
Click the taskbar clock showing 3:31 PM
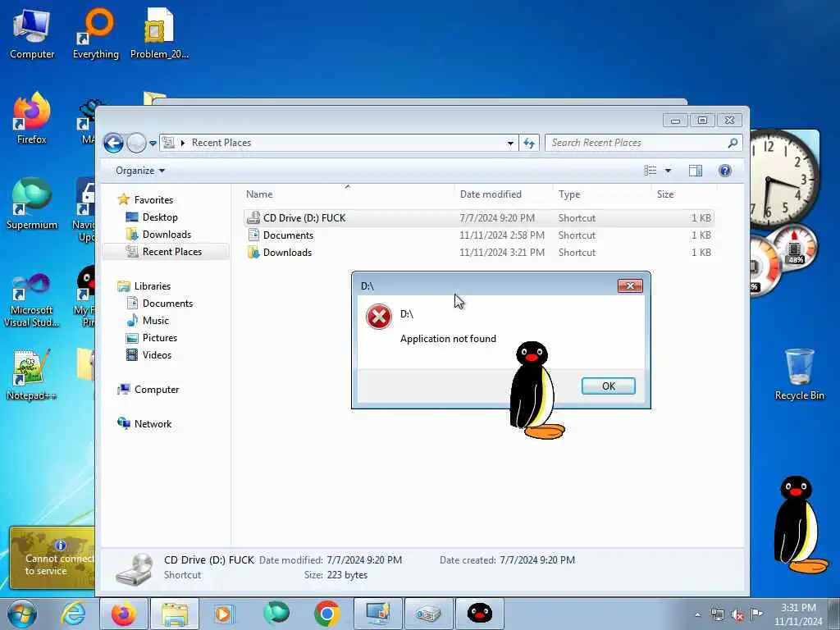click(x=798, y=614)
